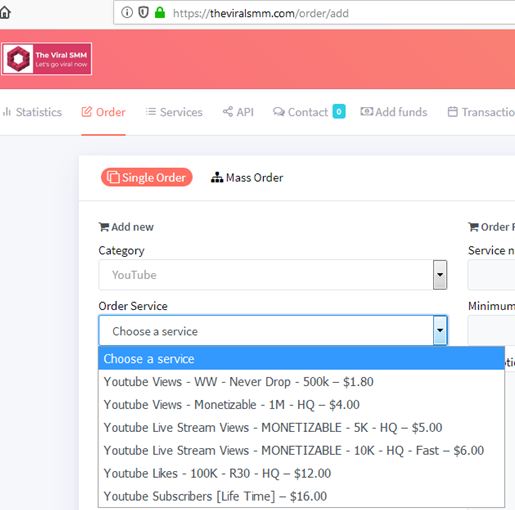
Task: Click the Statistics bar chart icon
Action: click(x=7, y=112)
